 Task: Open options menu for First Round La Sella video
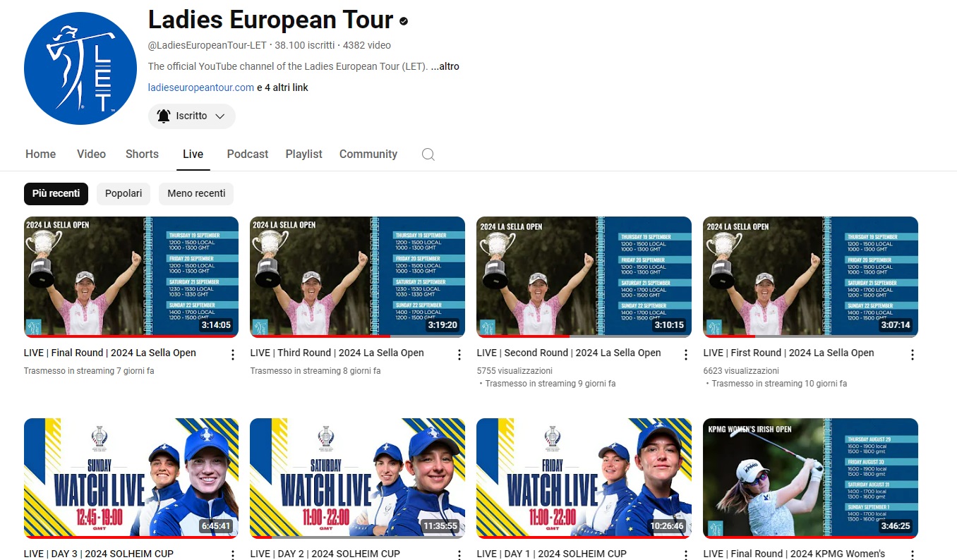(913, 355)
